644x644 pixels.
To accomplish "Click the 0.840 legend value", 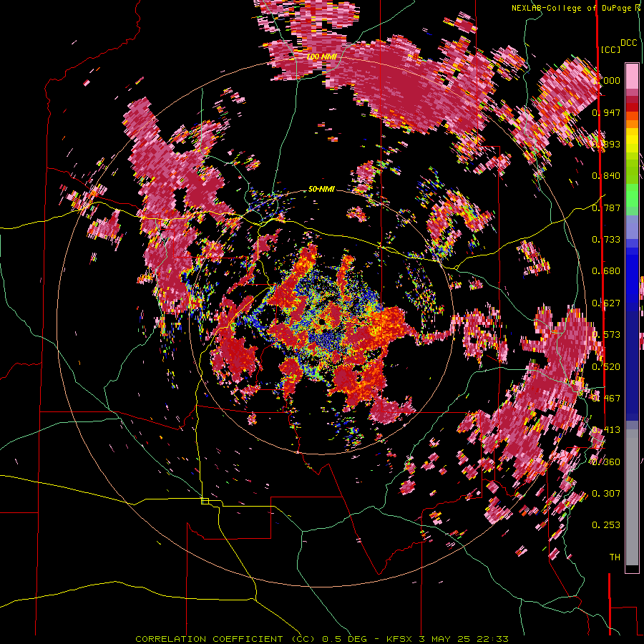I will tap(606, 175).
